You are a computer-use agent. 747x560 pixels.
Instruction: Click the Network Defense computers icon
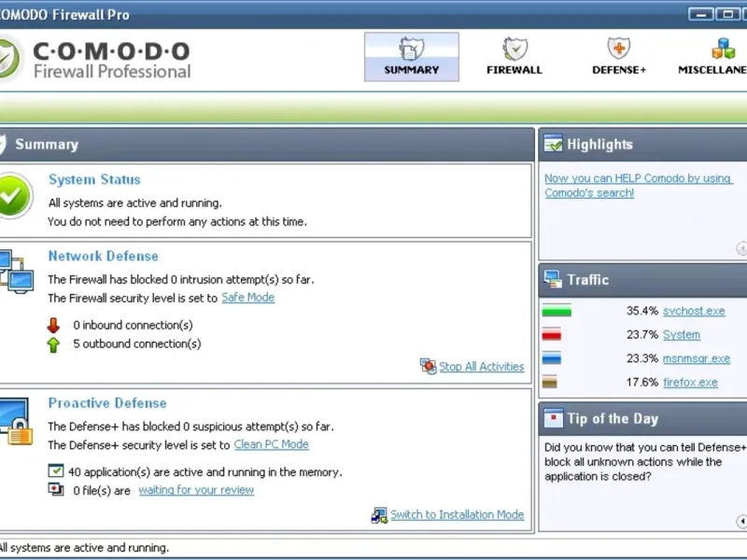(x=16, y=272)
